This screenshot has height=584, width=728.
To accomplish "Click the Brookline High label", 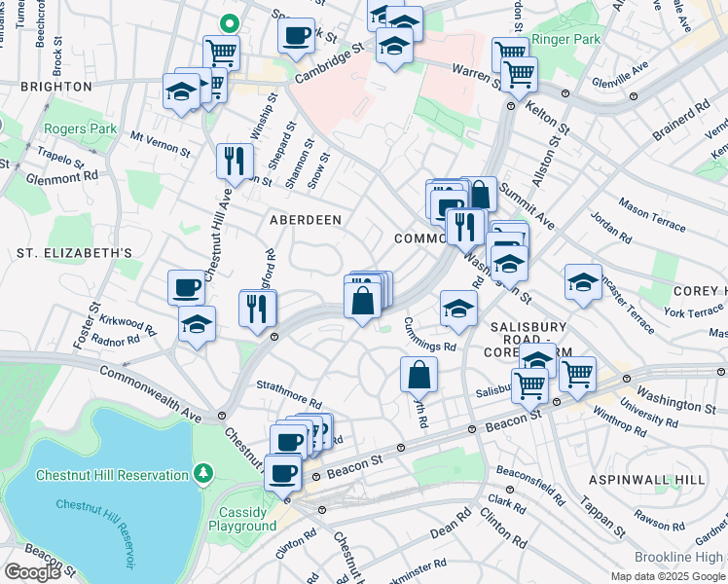I will pyautogui.click(x=679, y=557).
